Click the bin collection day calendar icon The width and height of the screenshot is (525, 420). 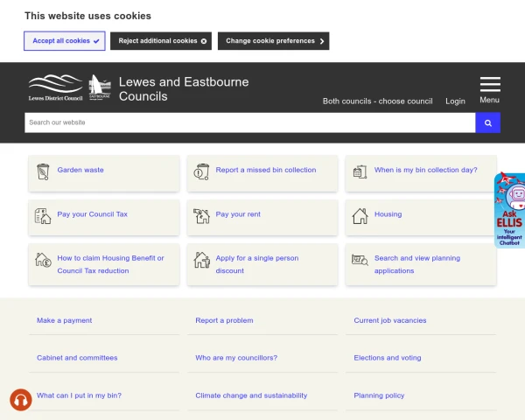coord(360,171)
